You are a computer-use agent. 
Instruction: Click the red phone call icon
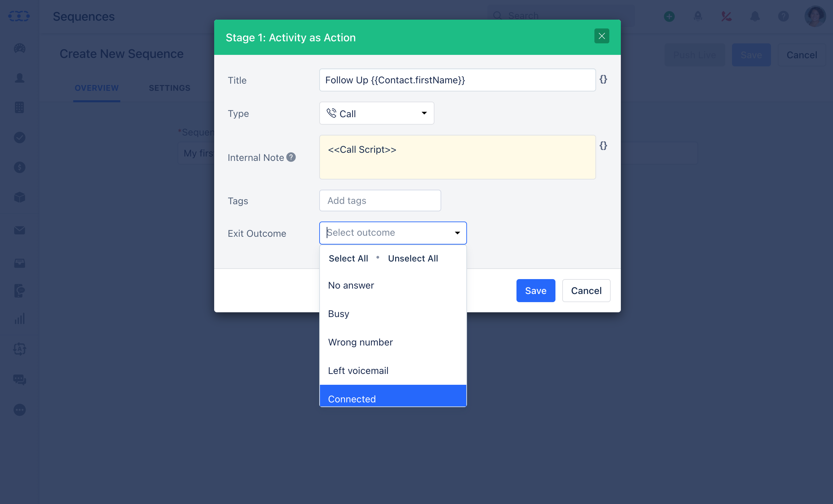[726, 16]
